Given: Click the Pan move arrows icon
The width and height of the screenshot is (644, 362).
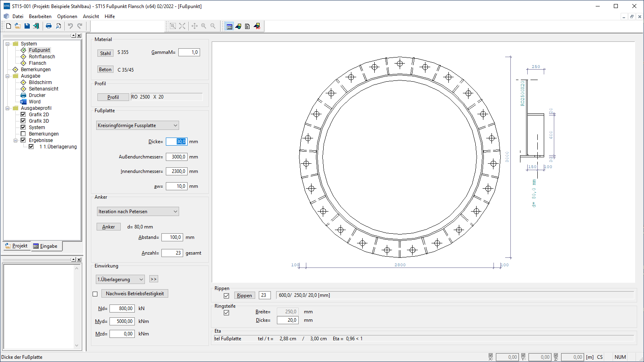Looking at the screenshot, I should [x=194, y=26].
